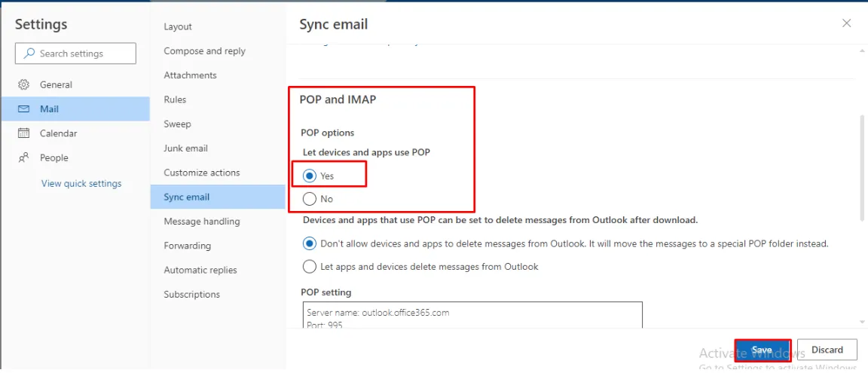
Task: Open Junk email settings
Action: pos(186,148)
